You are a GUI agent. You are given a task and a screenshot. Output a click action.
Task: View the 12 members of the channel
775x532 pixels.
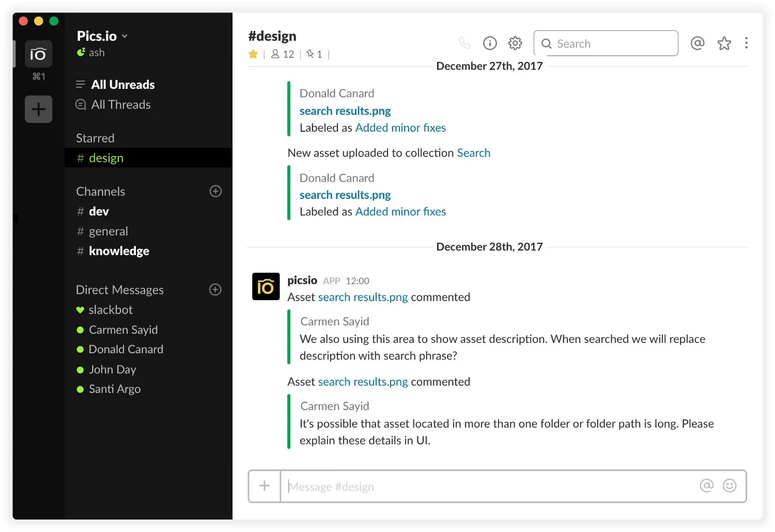(x=283, y=54)
